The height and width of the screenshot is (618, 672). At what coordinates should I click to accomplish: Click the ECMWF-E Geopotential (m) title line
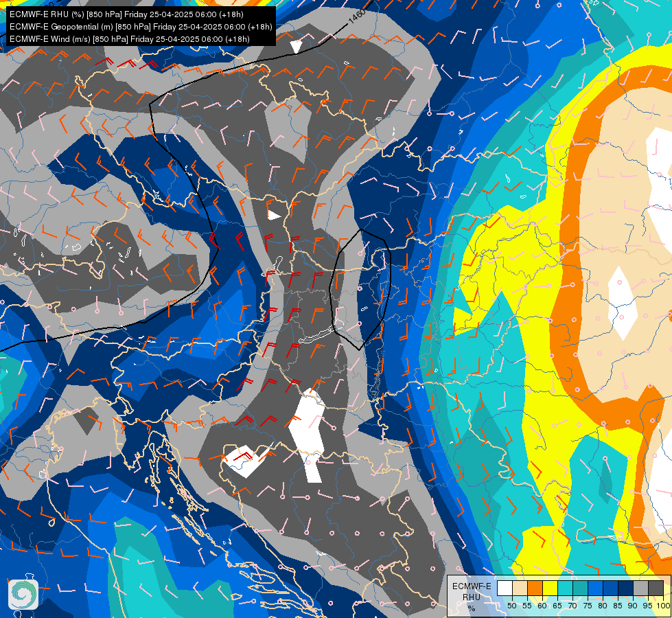click(x=141, y=27)
